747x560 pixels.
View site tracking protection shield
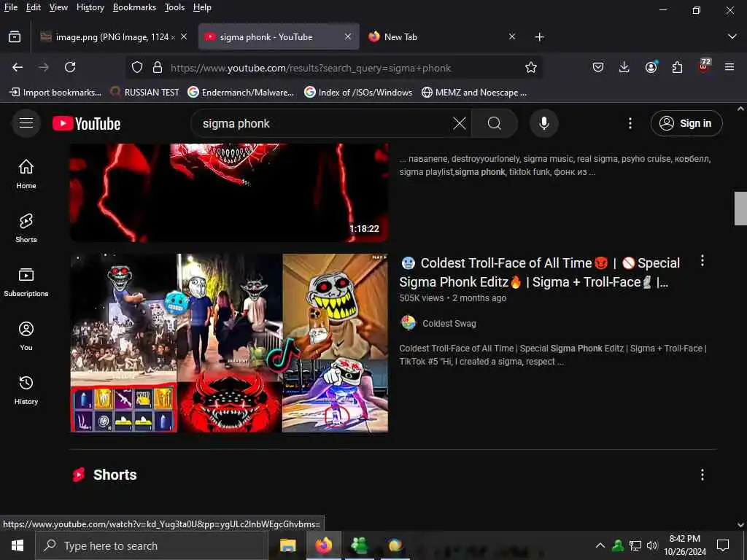pos(137,68)
